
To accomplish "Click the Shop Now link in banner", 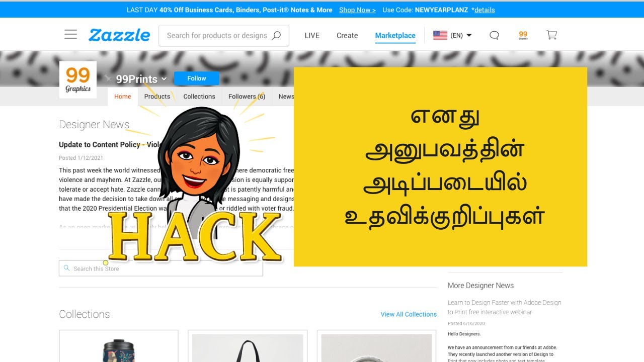I will (x=357, y=10).
